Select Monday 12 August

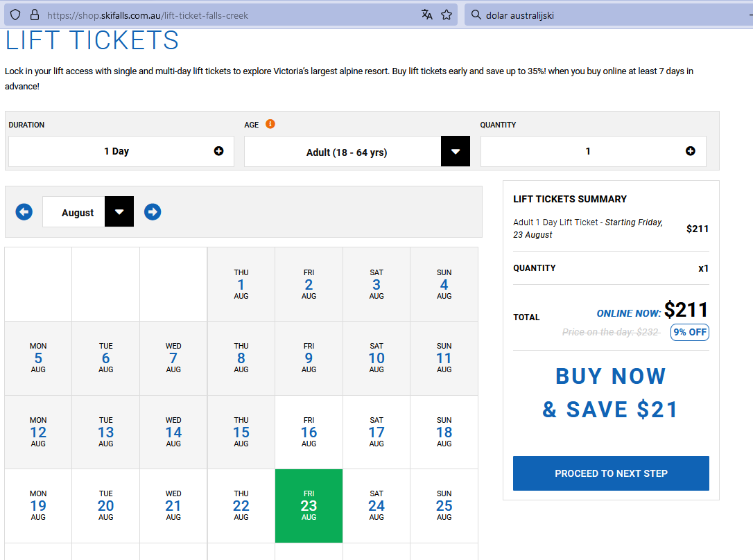coord(38,432)
